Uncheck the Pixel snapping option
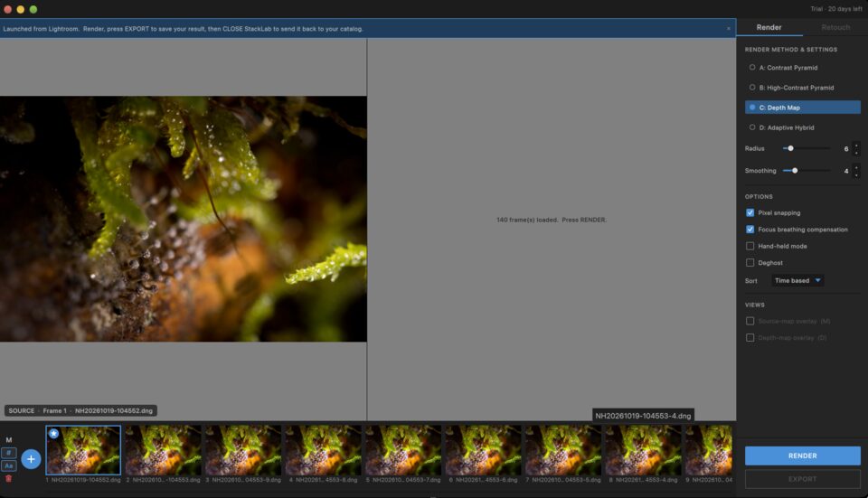Image resolution: width=868 pixels, height=498 pixels. tap(750, 212)
